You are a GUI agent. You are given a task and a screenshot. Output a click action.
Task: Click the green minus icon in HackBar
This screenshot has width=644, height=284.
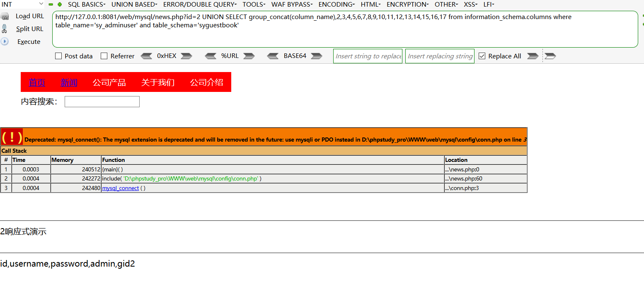tap(51, 5)
